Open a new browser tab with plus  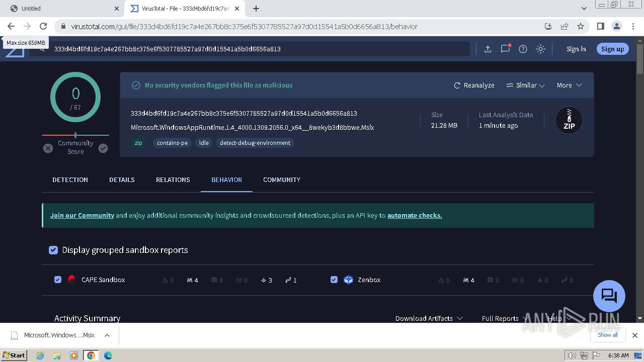pos(256,9)
